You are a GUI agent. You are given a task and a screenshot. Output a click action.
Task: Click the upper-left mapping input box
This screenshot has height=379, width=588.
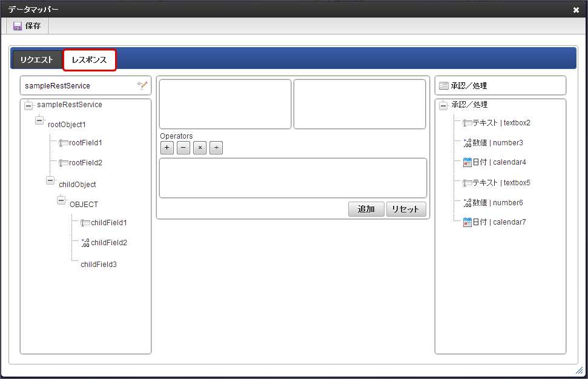225,104
